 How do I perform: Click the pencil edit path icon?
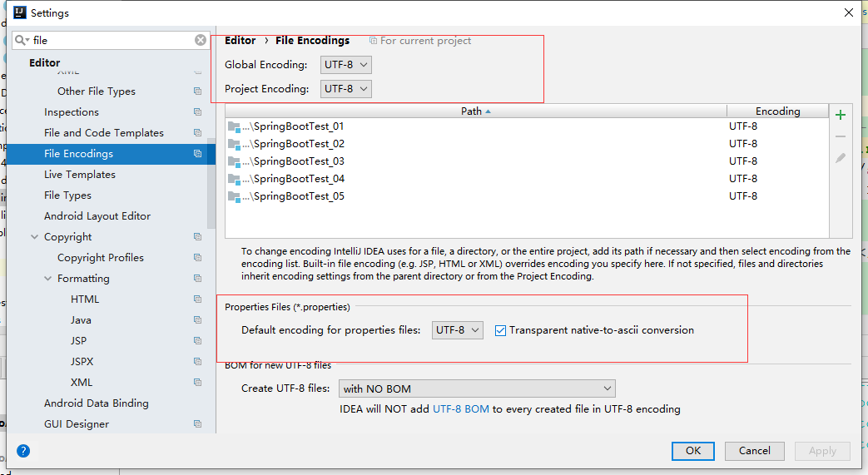point(841,158)
